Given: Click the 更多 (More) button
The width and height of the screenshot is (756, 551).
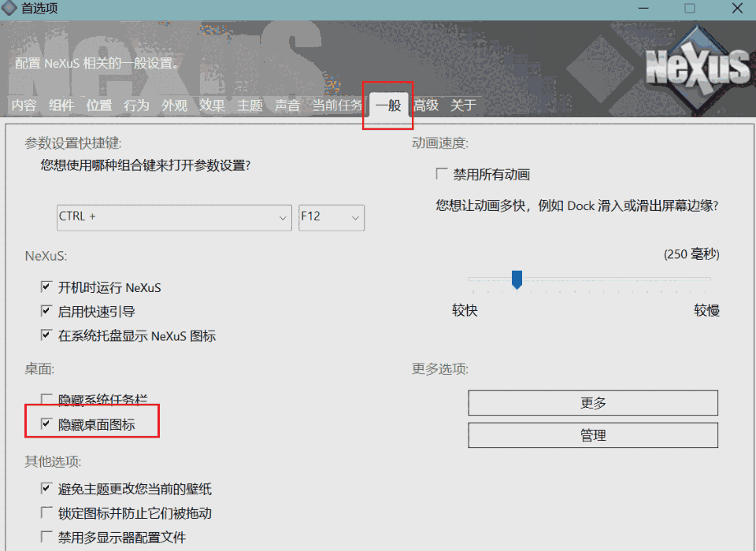Looking at the screenshot, I should click(x=592, y=402).
